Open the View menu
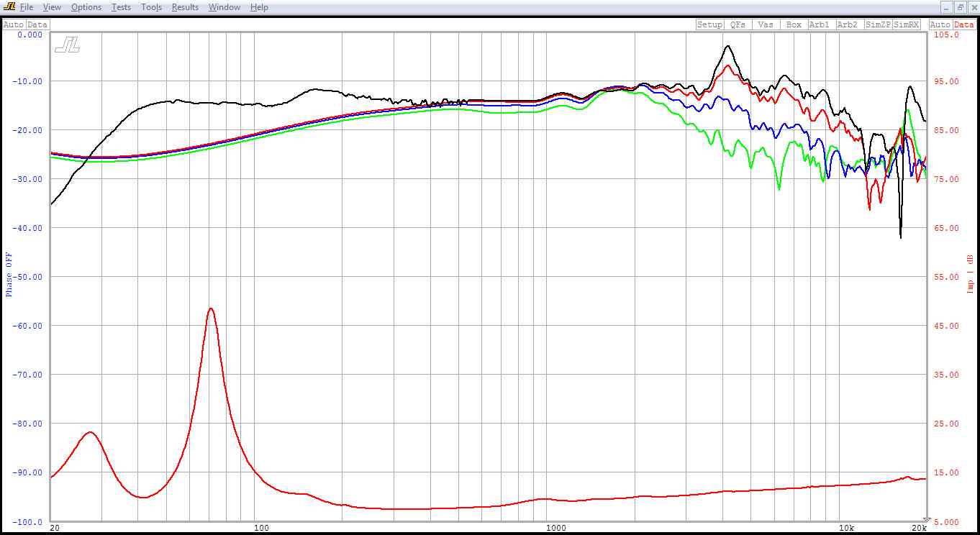The height and width of the screenshot is (535, 980). click(x=52, y=7)
